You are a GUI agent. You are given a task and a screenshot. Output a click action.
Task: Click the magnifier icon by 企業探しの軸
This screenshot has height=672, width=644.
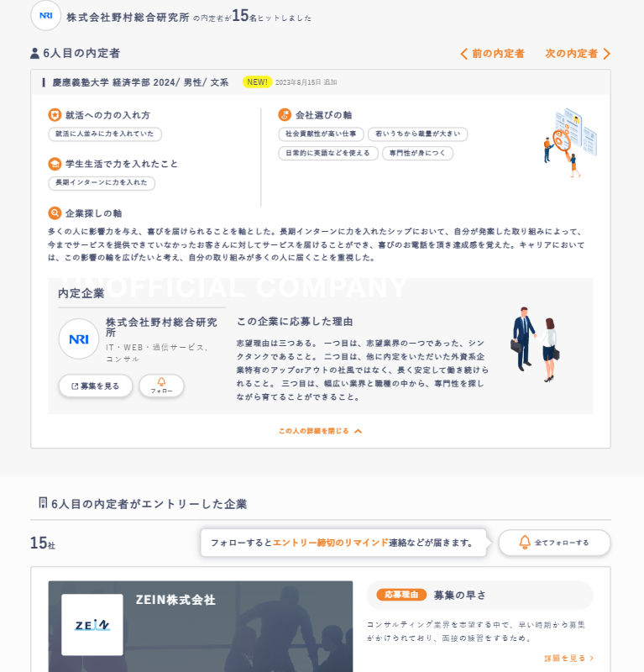pyautogui.click(x=55, y=213)
